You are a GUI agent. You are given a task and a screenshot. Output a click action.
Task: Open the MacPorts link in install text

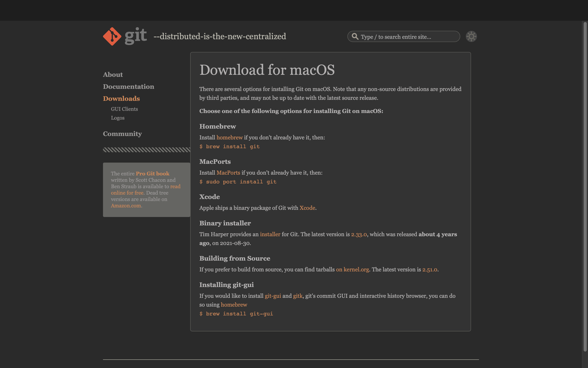coord(228,173)
